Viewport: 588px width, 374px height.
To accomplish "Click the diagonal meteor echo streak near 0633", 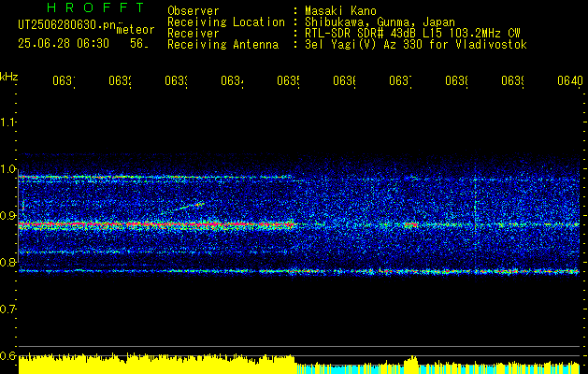I will coord(184,207).
